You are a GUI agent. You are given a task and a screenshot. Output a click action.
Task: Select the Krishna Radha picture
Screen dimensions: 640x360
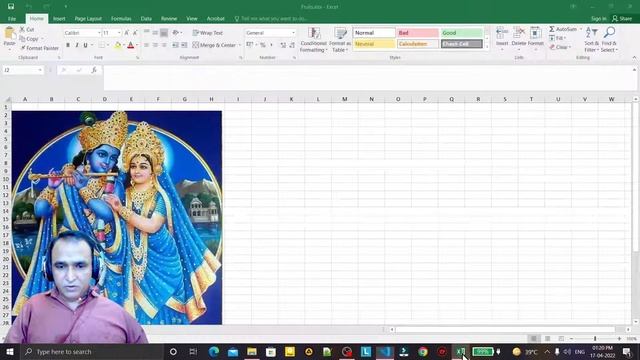(x=117, y=218)
